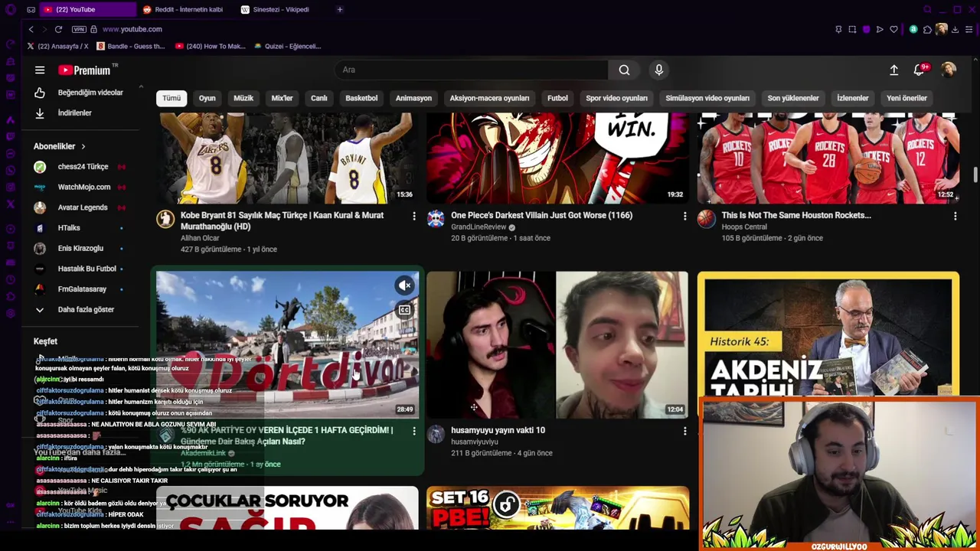Open a new browser tab

point(340,9)
